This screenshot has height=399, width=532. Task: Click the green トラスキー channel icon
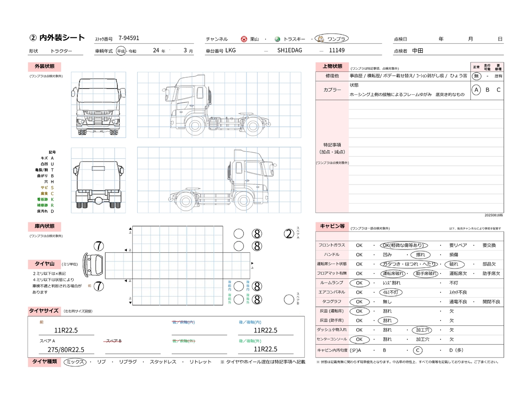[x=277, y=39]
